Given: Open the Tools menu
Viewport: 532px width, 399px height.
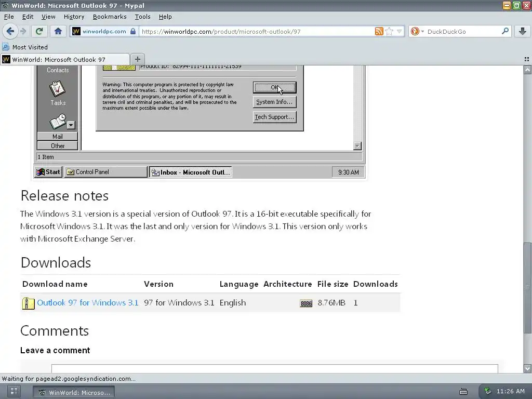Looking at the screenshot, I should coord(142,17).
